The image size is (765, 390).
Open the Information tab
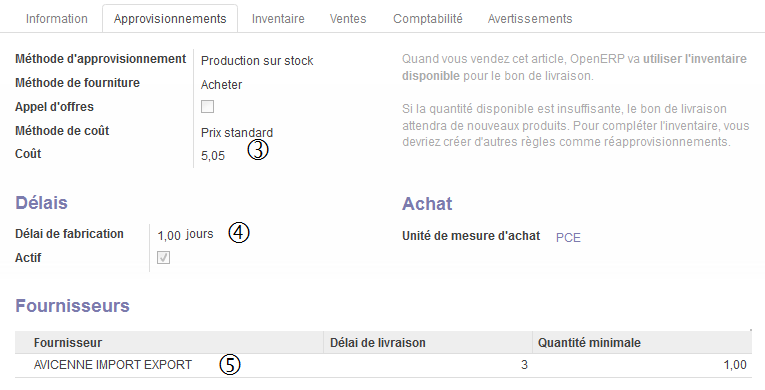click(x=57, y=19)
